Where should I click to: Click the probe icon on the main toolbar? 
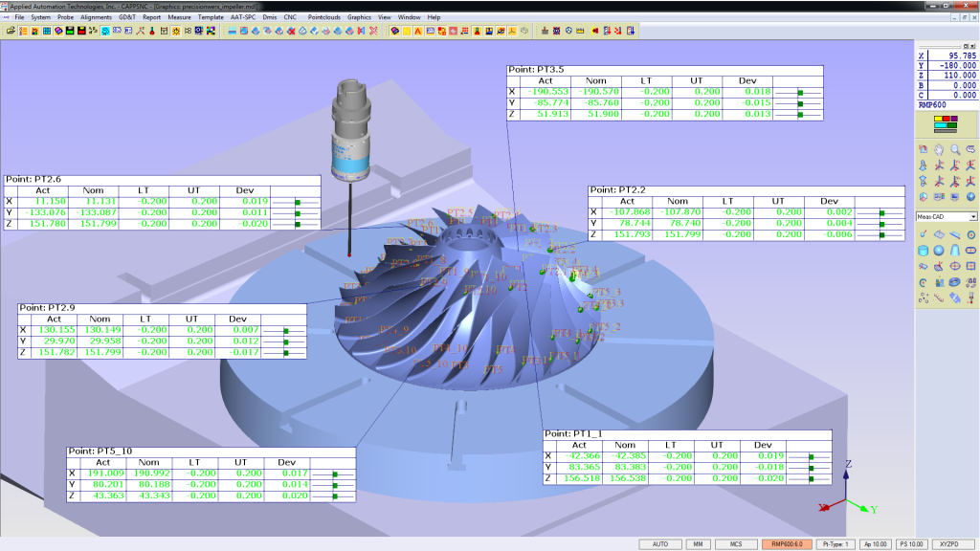click(x=151, y=31)
